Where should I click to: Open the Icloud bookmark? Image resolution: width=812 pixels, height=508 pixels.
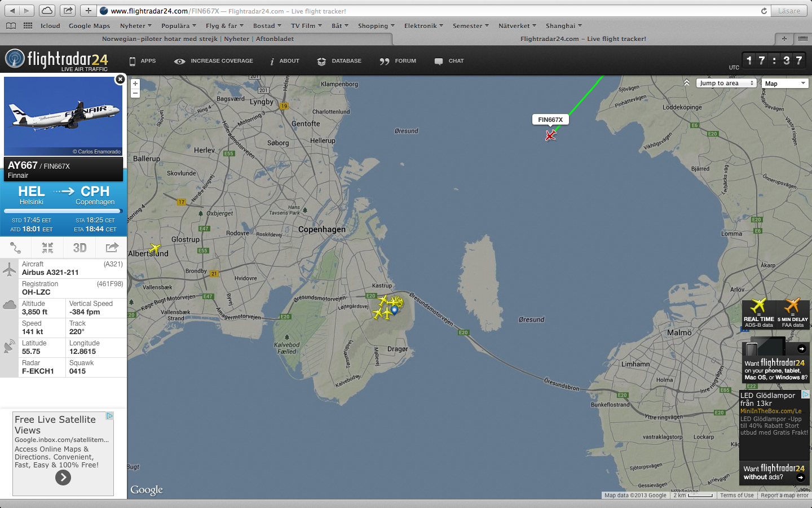50,26
